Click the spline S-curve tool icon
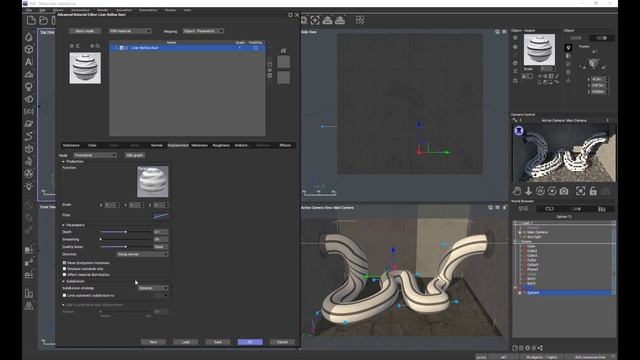The height and width of the screenshot is (360, 640). click(29, 136)
